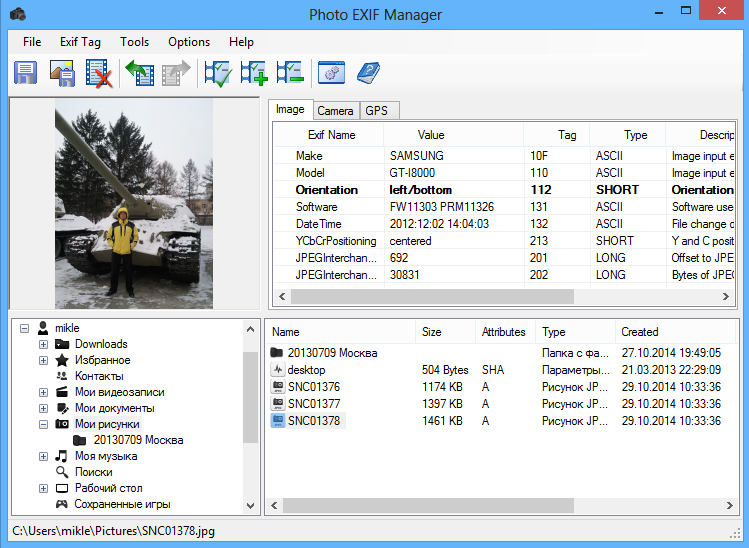
Task: Expand the Избранное tree node
Action: click(43, 360)
